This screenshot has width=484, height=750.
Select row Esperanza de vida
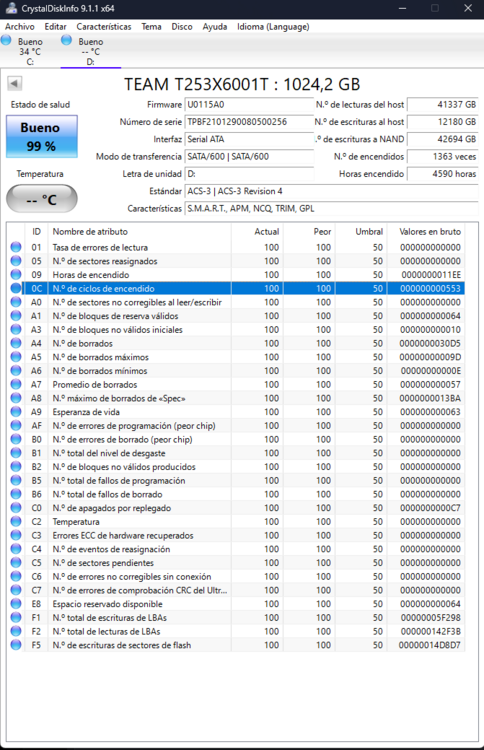point(237,411)
